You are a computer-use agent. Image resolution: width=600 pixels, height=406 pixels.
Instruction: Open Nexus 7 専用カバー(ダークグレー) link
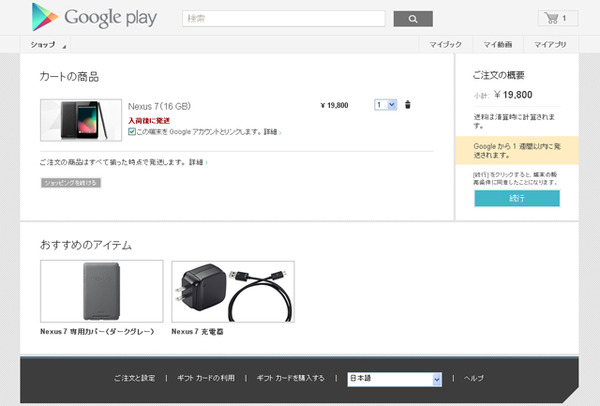pos(97,331)
